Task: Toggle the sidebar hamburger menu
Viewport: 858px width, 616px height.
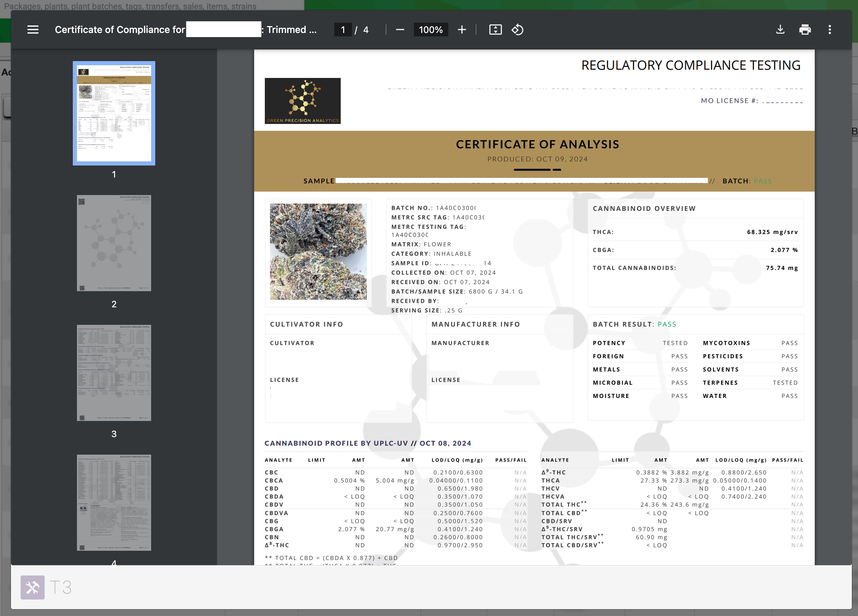Action: 33,30
